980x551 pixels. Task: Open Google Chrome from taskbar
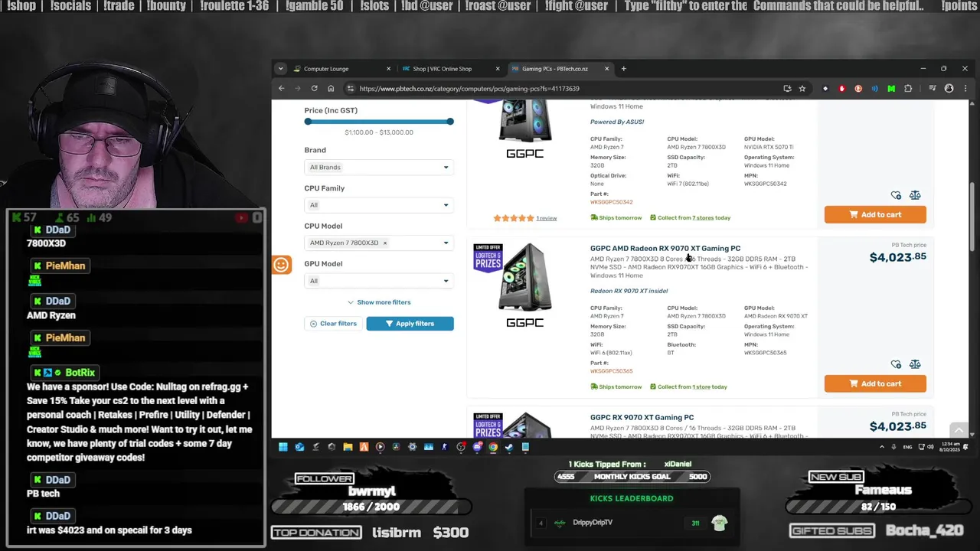(x=493, y=447)
